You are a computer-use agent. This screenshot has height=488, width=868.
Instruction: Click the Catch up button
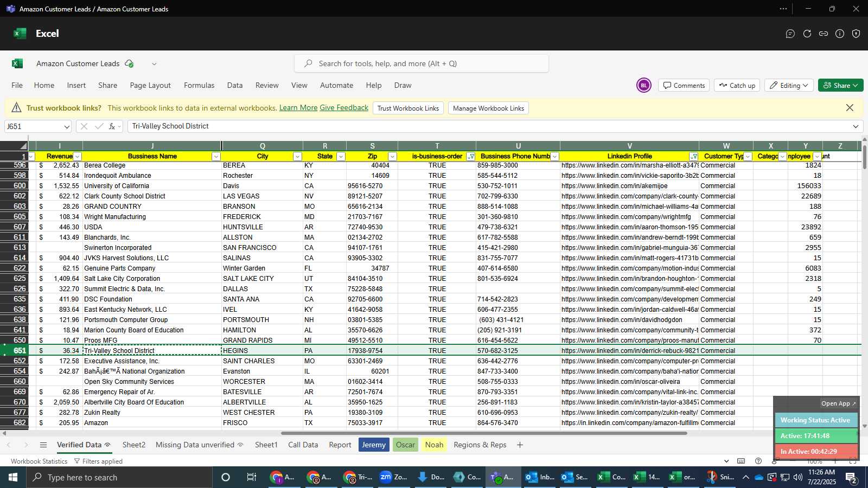pyautogui.click(x=737, y=85)
